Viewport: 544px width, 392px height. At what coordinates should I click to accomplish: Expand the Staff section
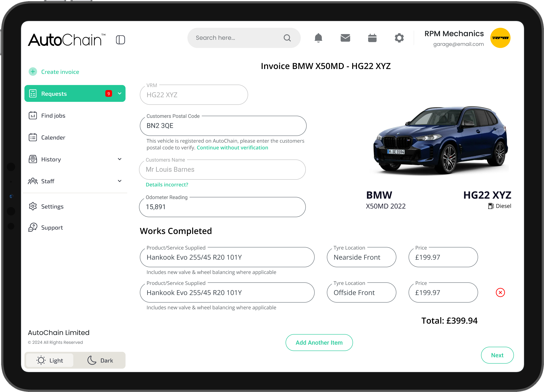point(119,181)
